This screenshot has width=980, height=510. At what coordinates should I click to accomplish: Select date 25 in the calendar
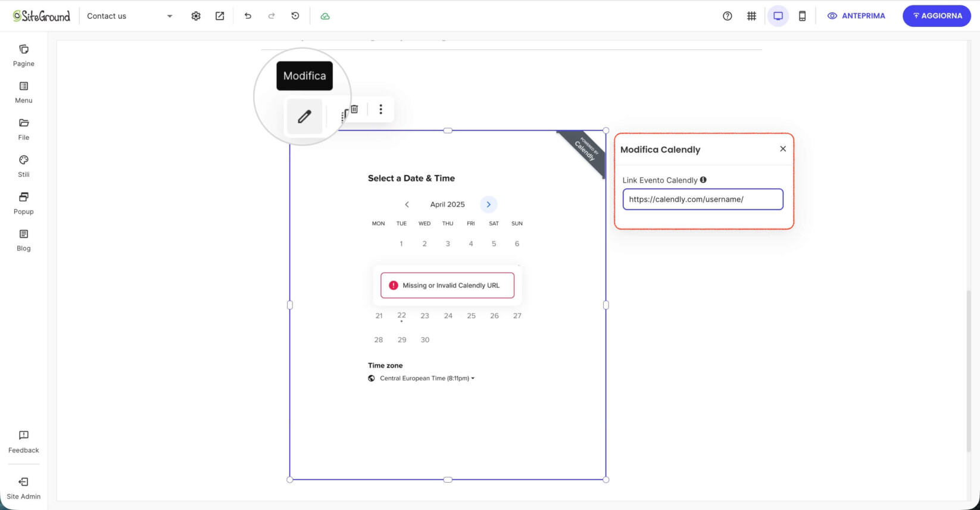(472, 316)
